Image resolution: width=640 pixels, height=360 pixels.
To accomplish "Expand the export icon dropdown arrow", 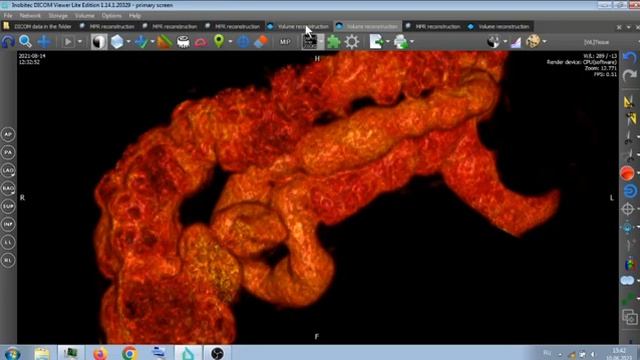I will point(387,42).
